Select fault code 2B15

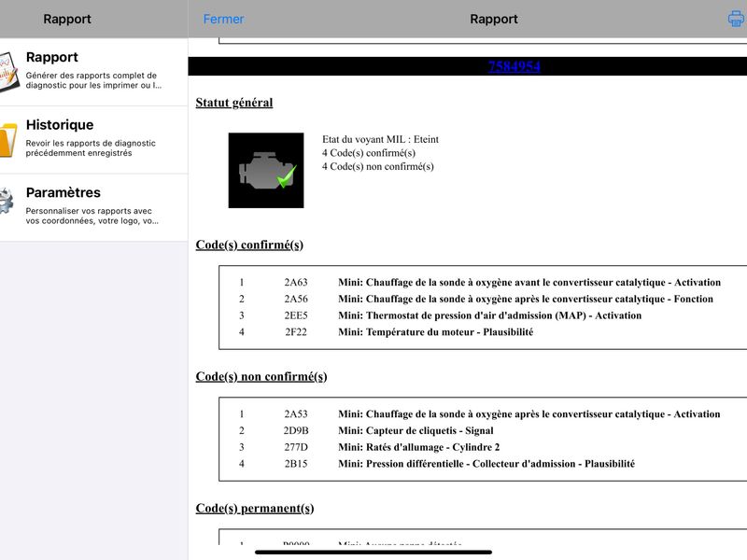tap(296, 464)
